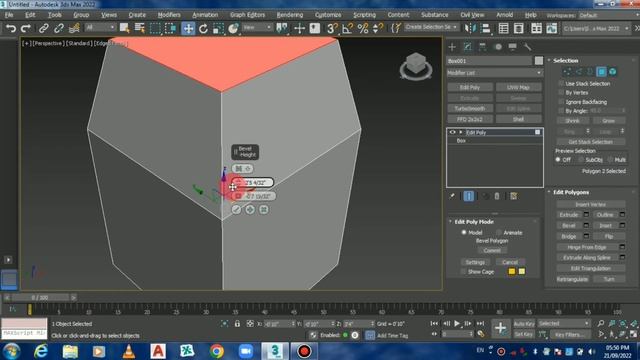Enable Ignore Backfacing checkbox
Viewport: 640px width, 360px height.
[x=561, y=102]
